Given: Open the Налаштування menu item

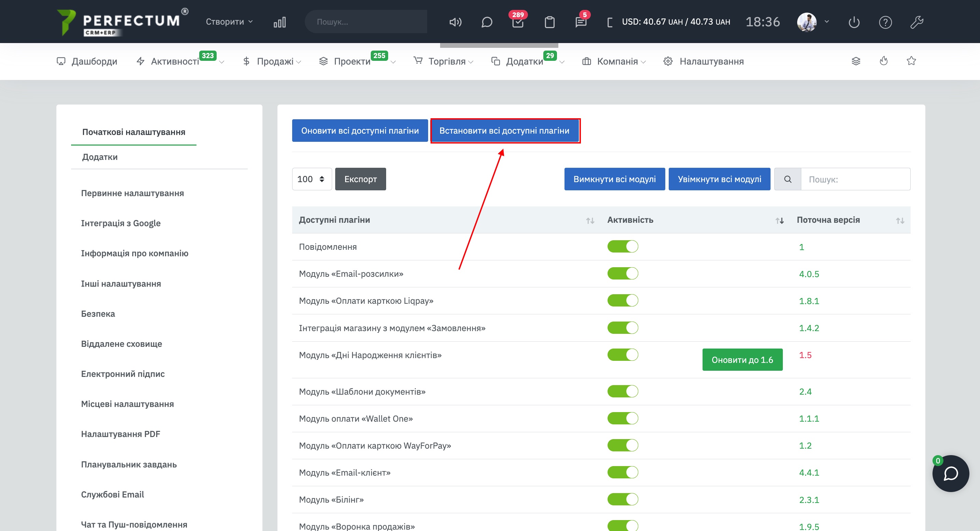Looking at the screenshot, I should tap(711, 61).
